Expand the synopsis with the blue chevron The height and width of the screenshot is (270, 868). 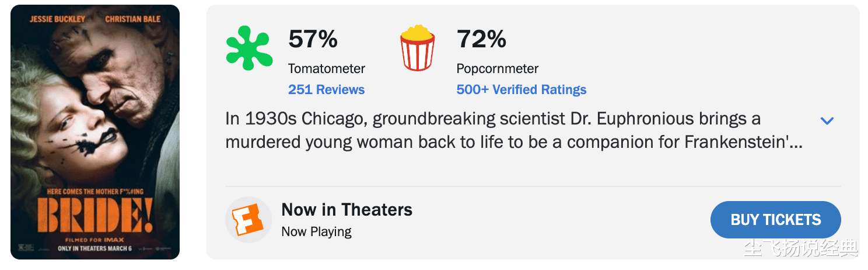tap(827, 121)
